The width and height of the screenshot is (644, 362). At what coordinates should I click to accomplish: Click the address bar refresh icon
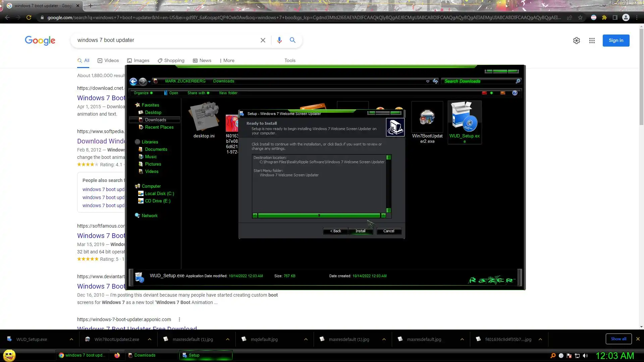435,81
